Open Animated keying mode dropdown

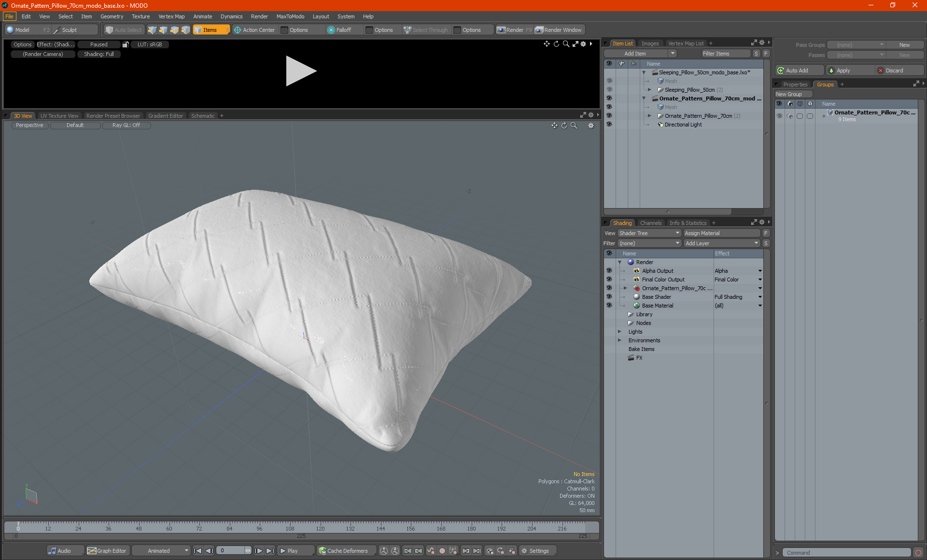pos(161,551)
